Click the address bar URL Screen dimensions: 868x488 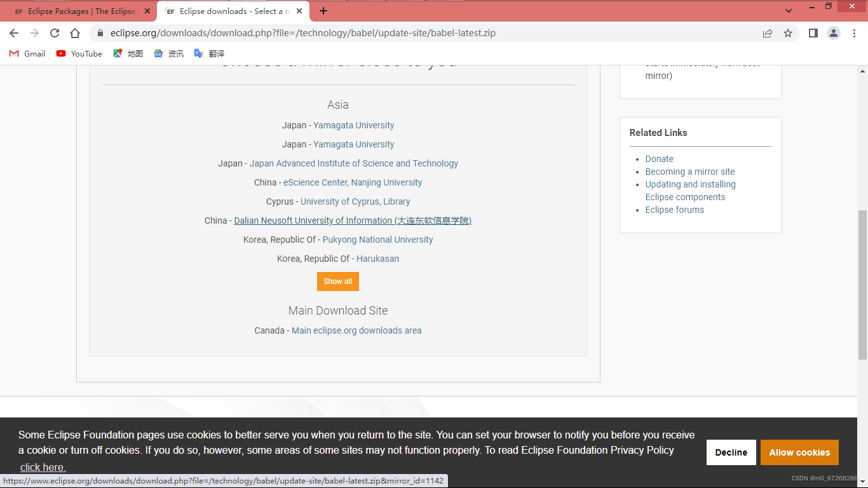click(302, 33)
